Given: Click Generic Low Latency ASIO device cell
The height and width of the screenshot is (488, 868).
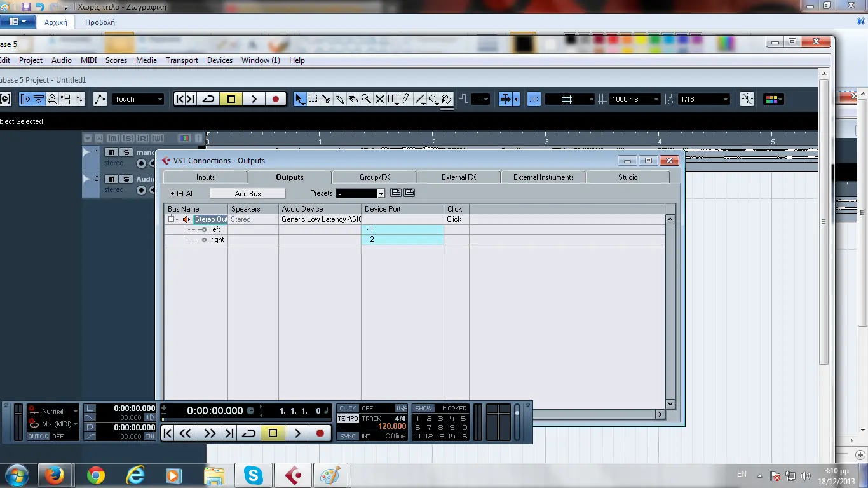Looking at the screenshot, I should point(321,219).
